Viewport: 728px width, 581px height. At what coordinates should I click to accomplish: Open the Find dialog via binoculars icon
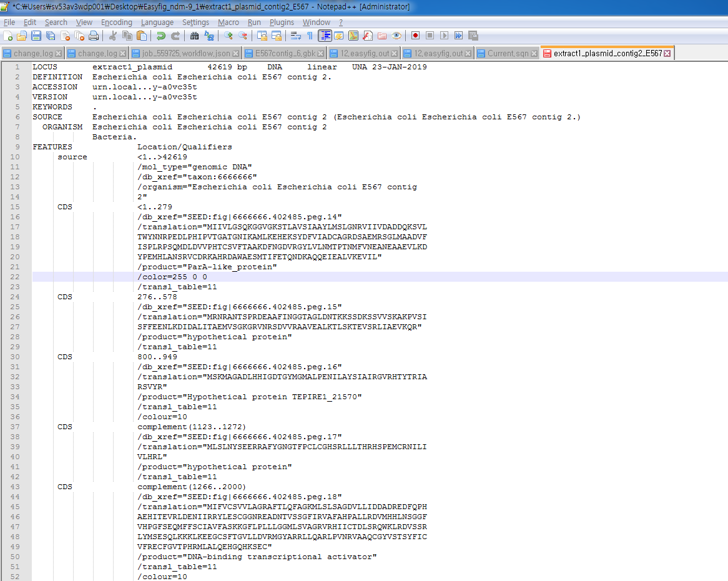pos(194,35)
